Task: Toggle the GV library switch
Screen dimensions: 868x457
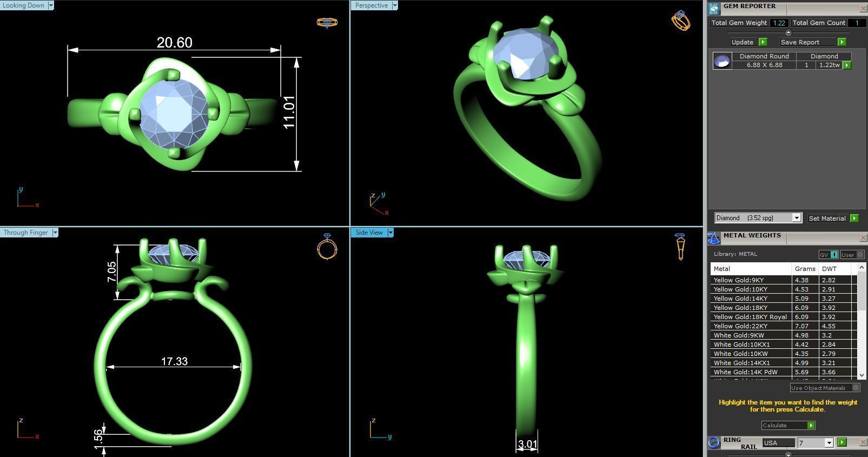Action: click(828, 255)
